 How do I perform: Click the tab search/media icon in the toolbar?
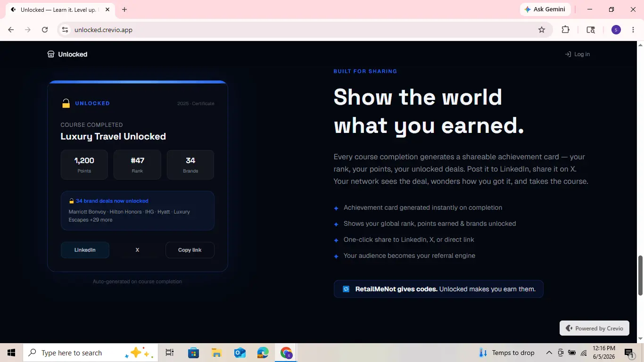591,30
